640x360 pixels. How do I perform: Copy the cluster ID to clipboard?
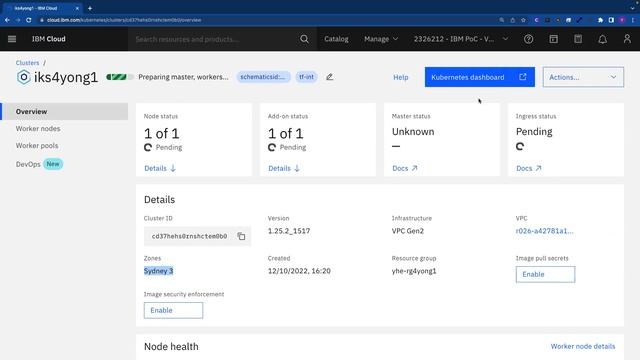point(241,236)
